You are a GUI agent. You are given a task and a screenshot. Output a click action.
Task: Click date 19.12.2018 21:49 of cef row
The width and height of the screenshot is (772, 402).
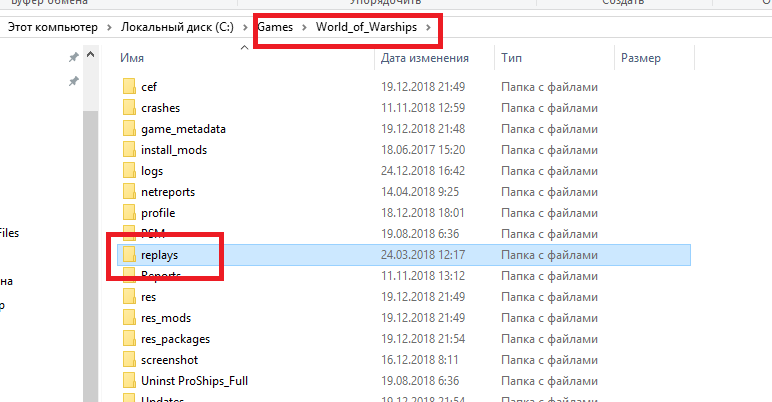[x=423, y=87]
